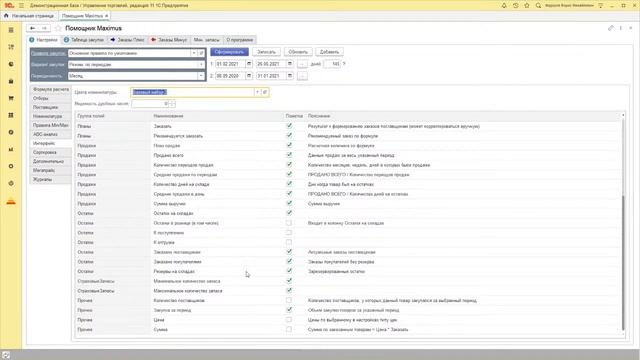The image size is (640, 360).
Task: Click the back arrow navigation button
Action: click(32, 28)
